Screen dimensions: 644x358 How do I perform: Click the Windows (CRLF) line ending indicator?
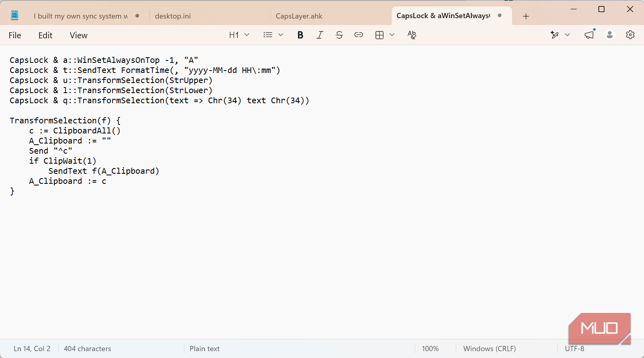click(490, 349)
